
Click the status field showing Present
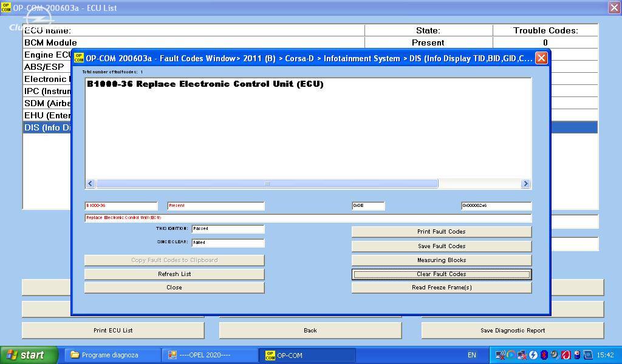pos(216,206)
